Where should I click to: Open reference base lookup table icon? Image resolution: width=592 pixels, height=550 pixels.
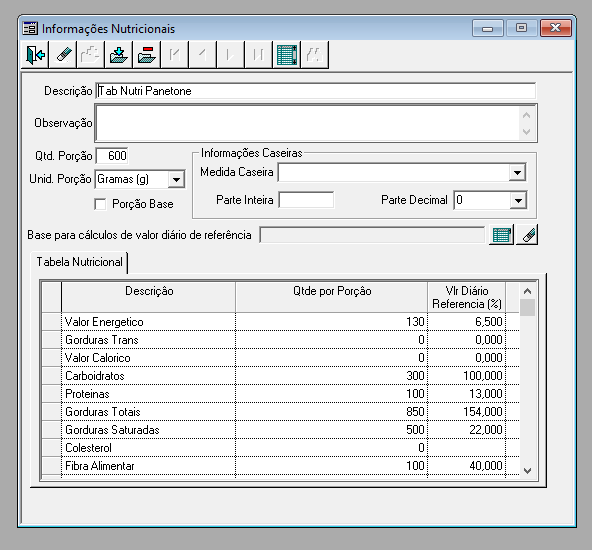501,235
